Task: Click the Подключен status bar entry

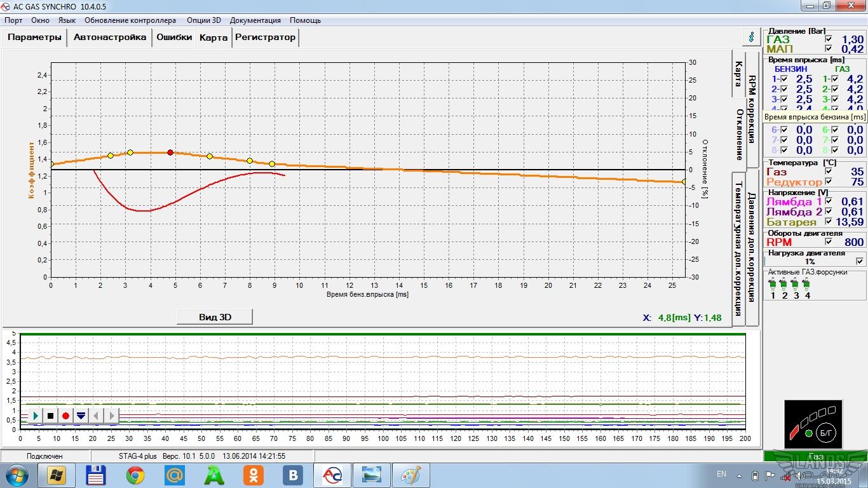Action: (x=44, y=456)
